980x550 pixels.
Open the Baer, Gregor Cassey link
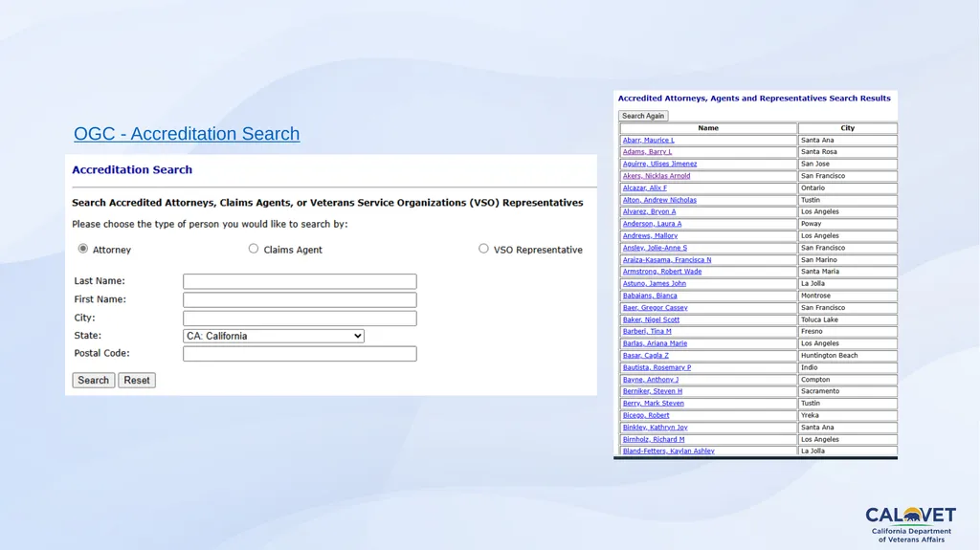pyautogui.click(x=655, y=307)
